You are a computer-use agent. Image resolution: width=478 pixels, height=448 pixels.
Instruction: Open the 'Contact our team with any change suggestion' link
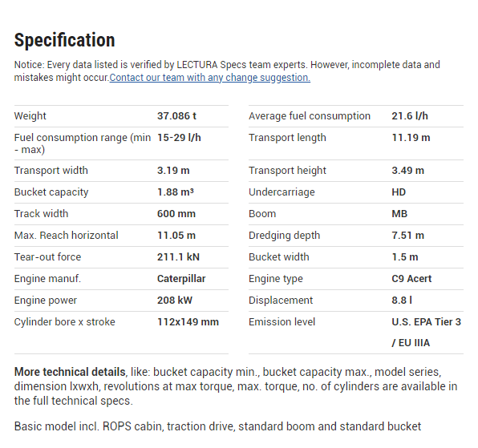pos(210,78)
